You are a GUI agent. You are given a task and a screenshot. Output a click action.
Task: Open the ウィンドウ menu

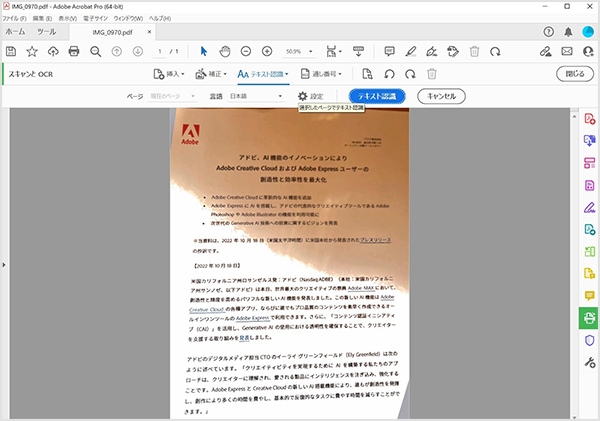coord(128,18)
